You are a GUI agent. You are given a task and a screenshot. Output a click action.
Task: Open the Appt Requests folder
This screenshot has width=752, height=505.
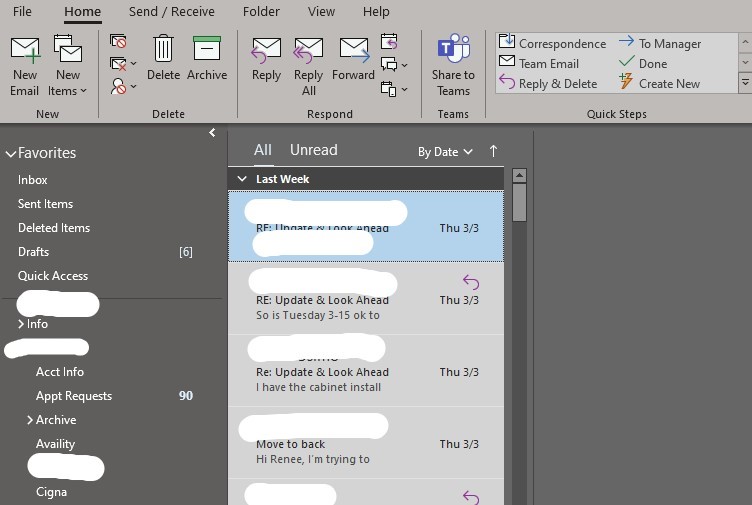pyautogui.click(x=74, y=396)
